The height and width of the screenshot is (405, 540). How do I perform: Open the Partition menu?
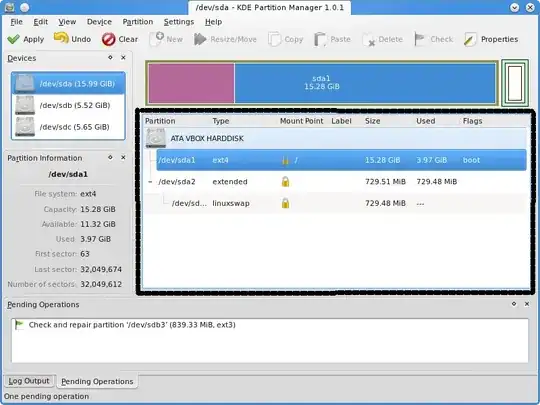click(138, 22)
